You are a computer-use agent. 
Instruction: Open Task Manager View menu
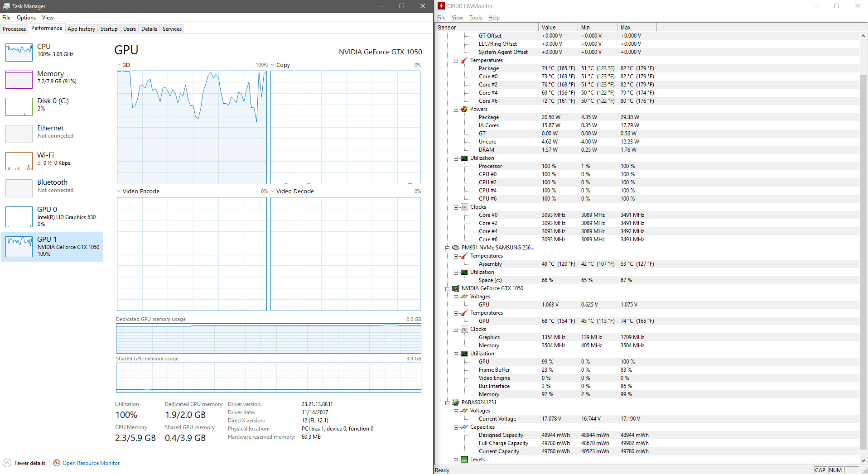coord(48,18)
